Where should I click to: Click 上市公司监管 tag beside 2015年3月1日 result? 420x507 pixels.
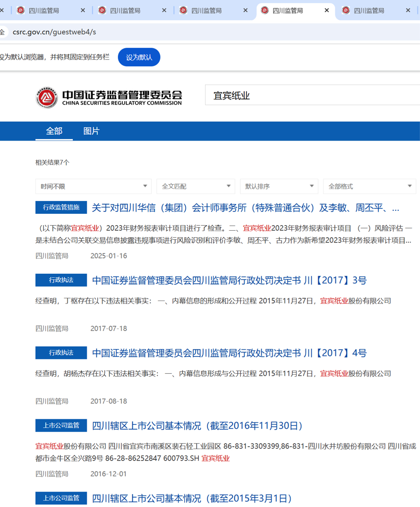(61, 498)
